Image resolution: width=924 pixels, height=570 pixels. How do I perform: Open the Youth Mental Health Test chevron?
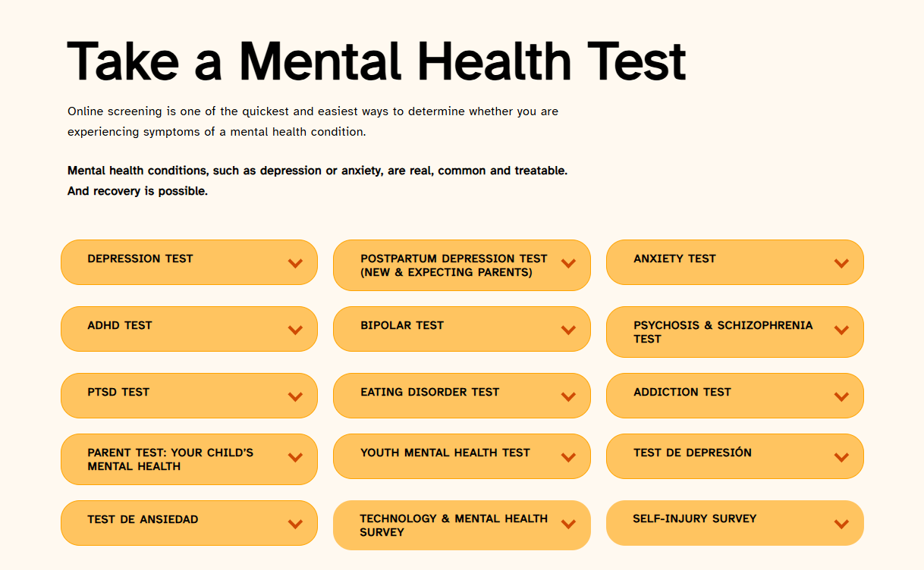(567, 456)
